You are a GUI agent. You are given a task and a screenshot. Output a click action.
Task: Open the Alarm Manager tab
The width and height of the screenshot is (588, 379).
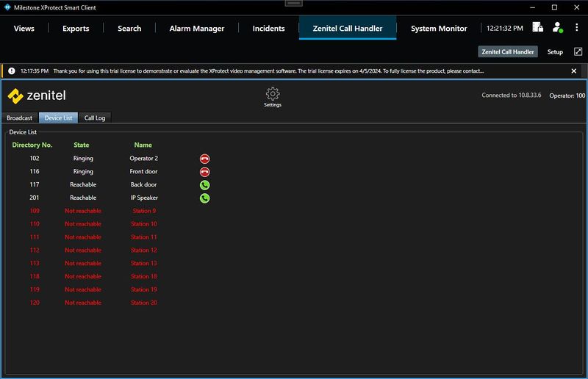pos(197,29)
